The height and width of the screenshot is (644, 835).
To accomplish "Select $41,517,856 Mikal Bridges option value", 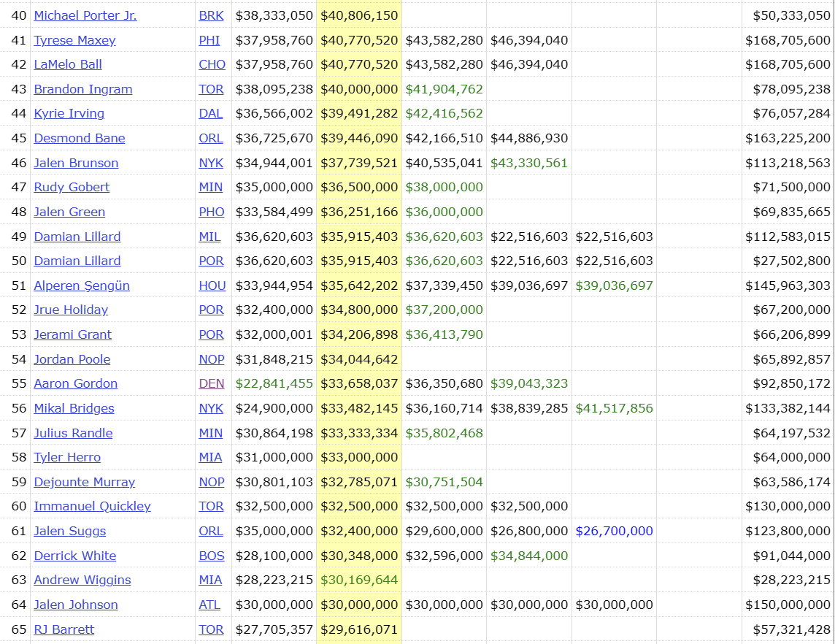I will [614, 408].
